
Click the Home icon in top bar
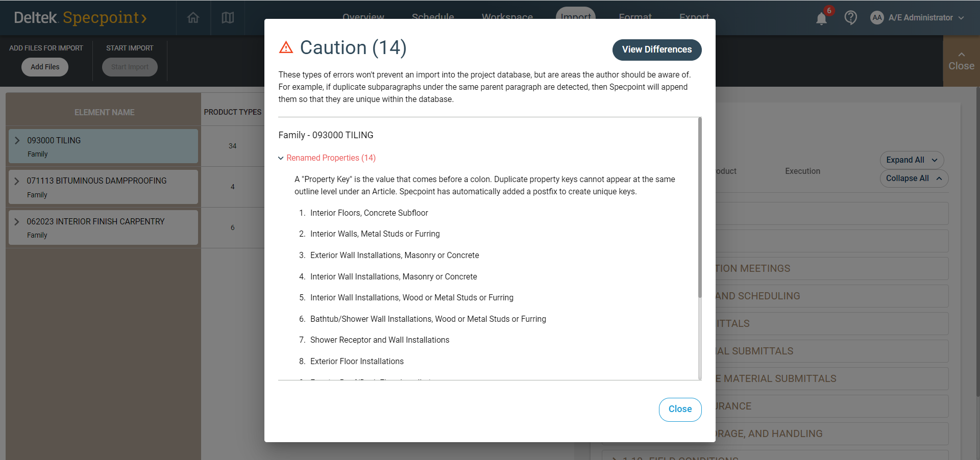[x=193, y=18]
